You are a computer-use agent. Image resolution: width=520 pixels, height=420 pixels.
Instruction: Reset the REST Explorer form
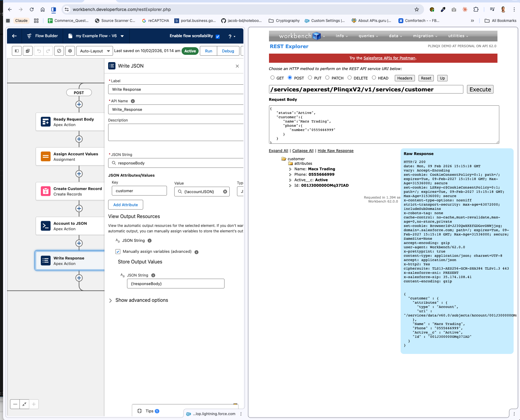(x=426, y=78)
